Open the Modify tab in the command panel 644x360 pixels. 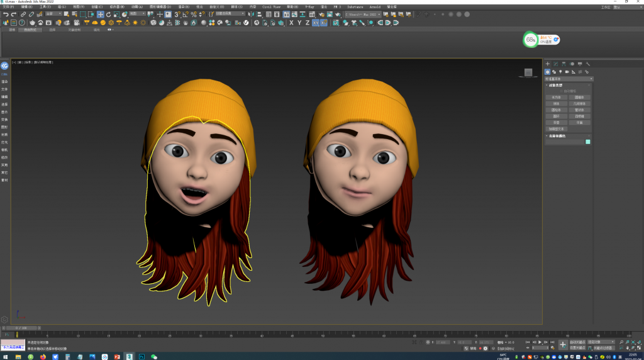point(555,64)
